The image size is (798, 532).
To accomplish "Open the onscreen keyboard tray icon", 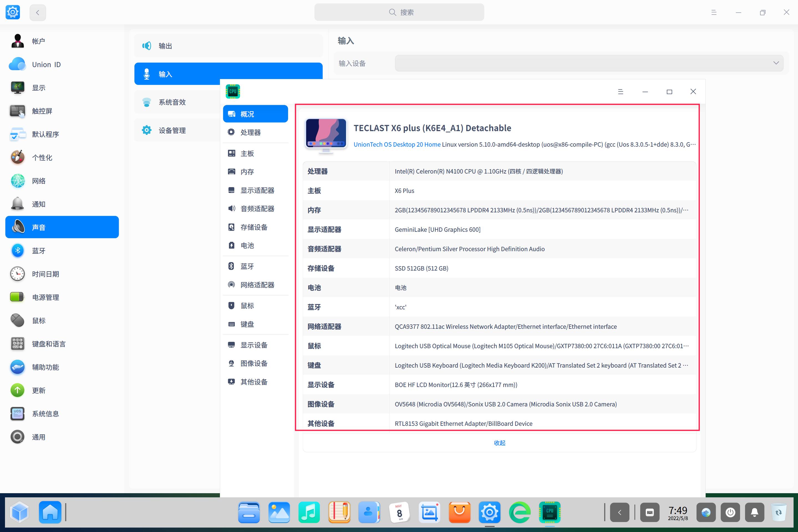I will (649, 512).
